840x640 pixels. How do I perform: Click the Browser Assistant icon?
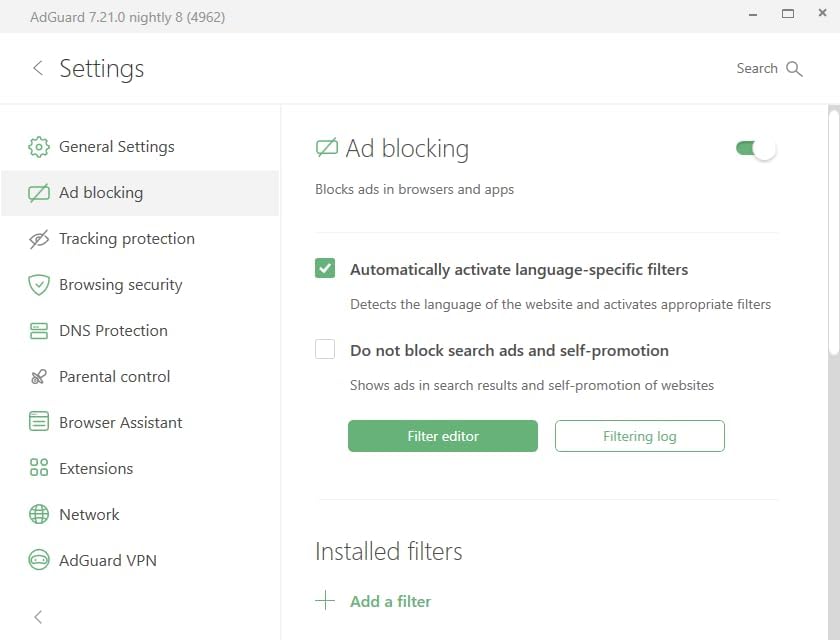point(39,423)
